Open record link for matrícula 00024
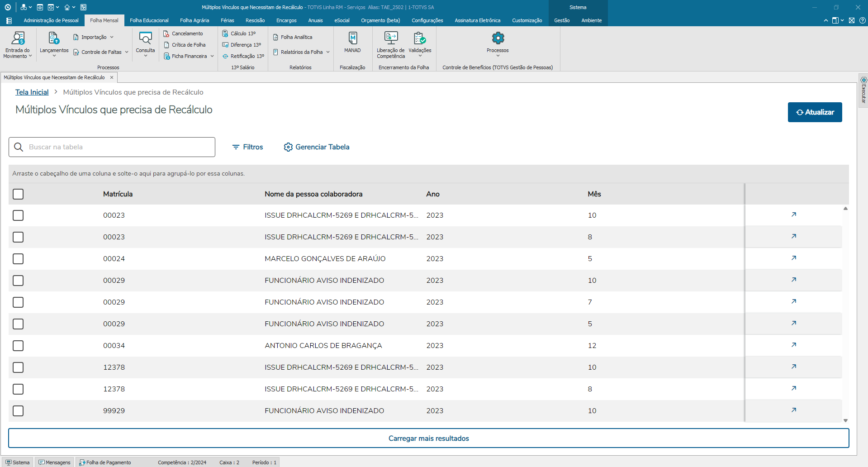 point(793,258)
